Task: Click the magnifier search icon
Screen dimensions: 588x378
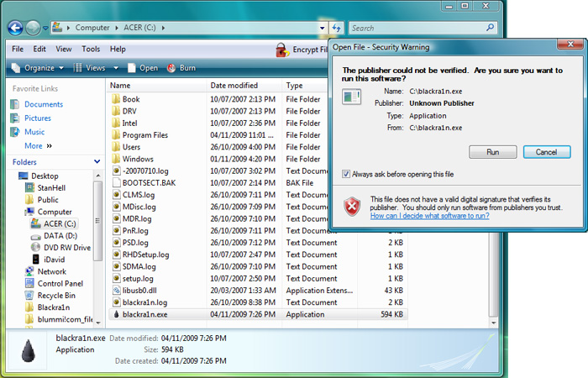Action: tap(490, 28)
